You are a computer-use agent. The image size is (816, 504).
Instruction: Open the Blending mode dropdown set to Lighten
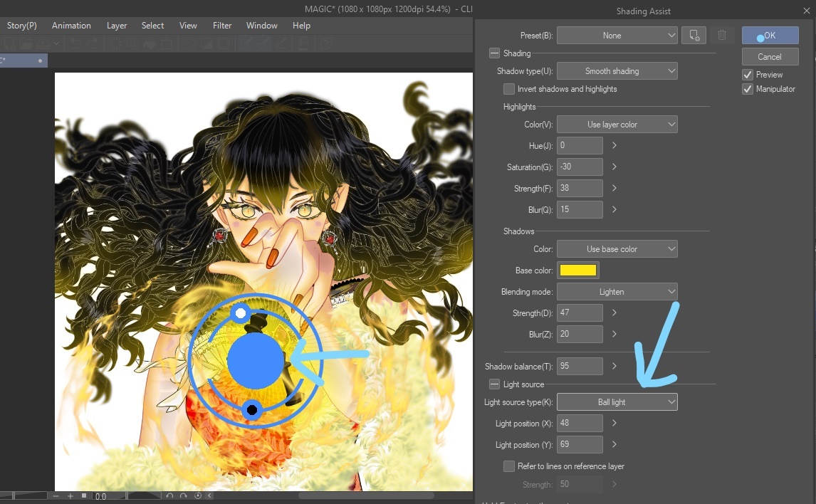click(x=617, y=291)
